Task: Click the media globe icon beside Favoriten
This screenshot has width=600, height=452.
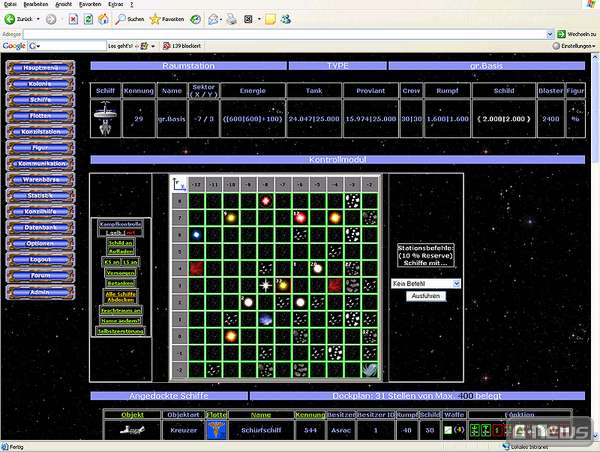Action: (x=196, y=19)
